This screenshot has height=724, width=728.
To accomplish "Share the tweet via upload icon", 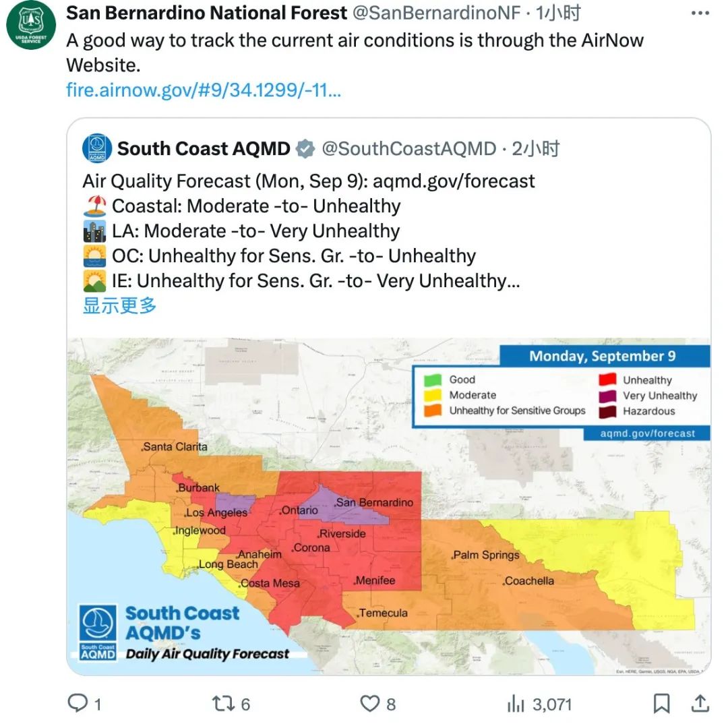I will [x=700, y=703].
